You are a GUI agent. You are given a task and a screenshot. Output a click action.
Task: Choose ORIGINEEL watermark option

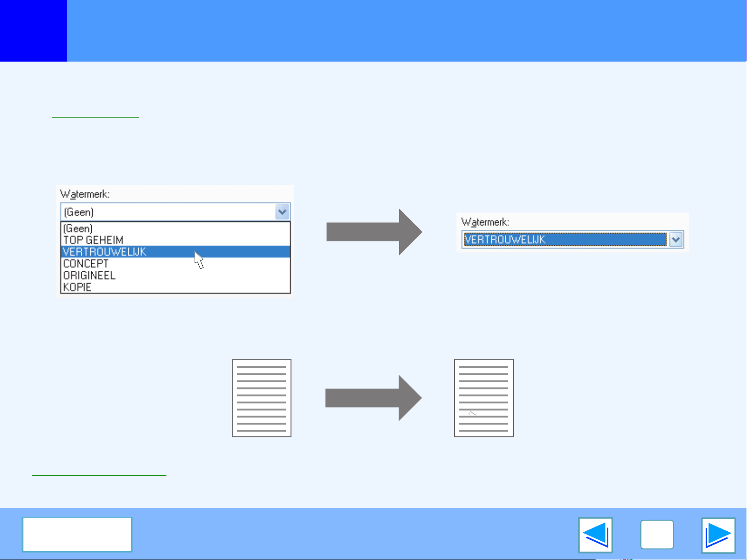click(89, 276)
